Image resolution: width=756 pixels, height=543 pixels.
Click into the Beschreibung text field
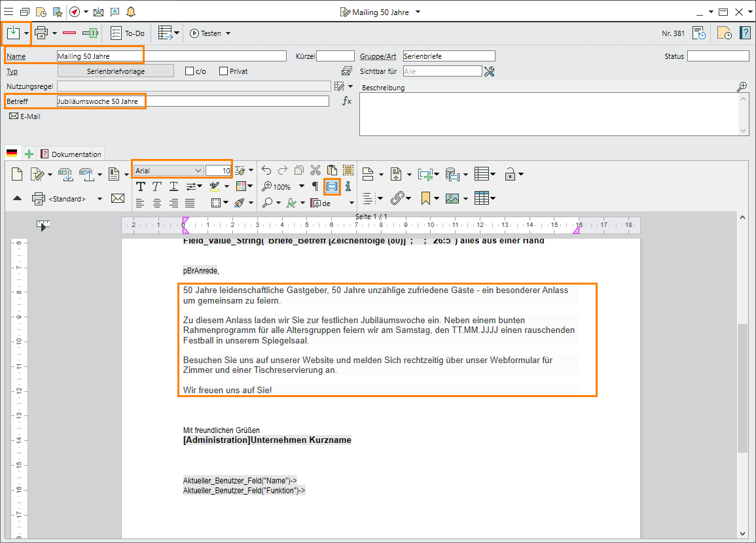[x=549, y=114]
